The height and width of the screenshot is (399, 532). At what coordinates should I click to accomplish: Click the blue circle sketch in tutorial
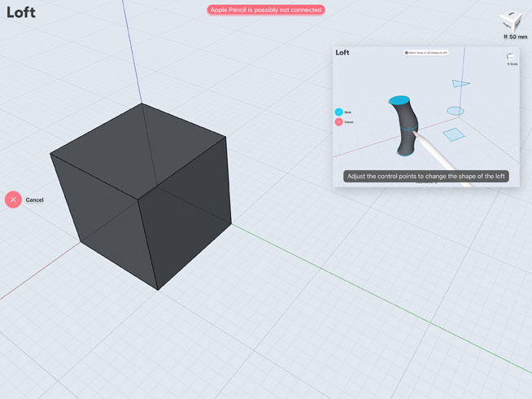tap(456, 111)
